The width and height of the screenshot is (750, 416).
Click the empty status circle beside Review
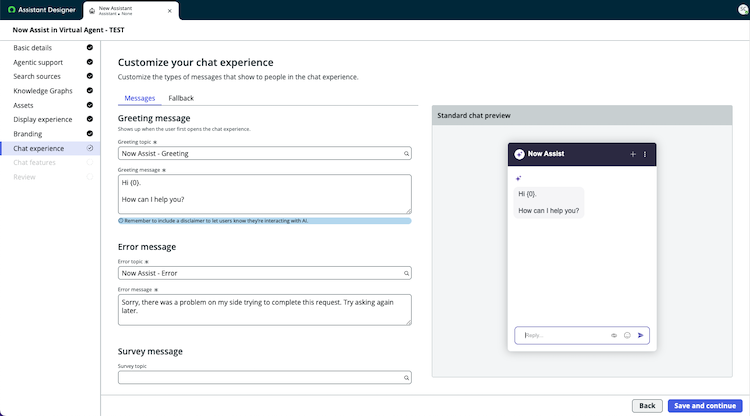click(x=89, y=177)
